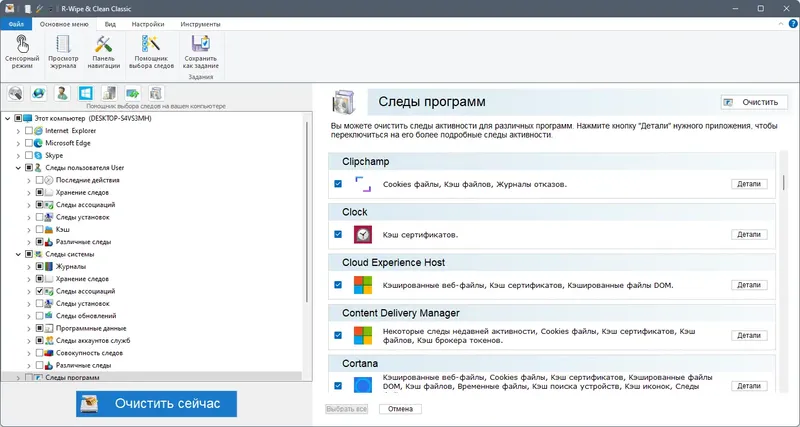This screenshot has width=800, height=427.
Task: Expand the Программные данные node
Action: pyautogui.click(x=29, y=328)
